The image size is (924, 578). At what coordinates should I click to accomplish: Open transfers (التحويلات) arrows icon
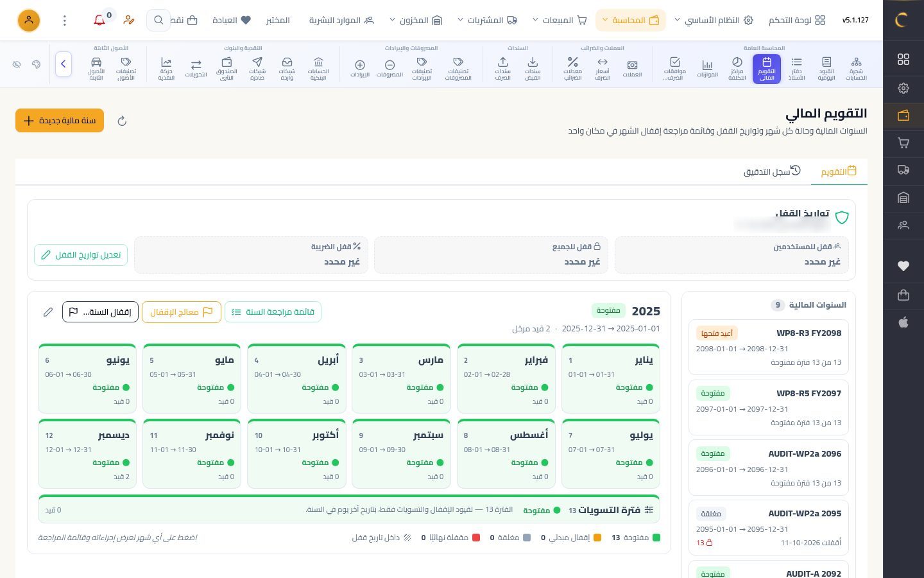[196, 69]
